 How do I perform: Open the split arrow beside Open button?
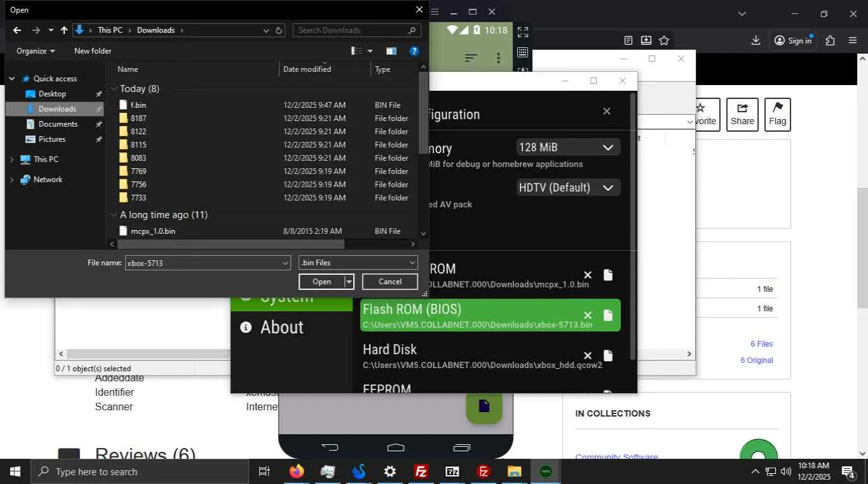349,282
